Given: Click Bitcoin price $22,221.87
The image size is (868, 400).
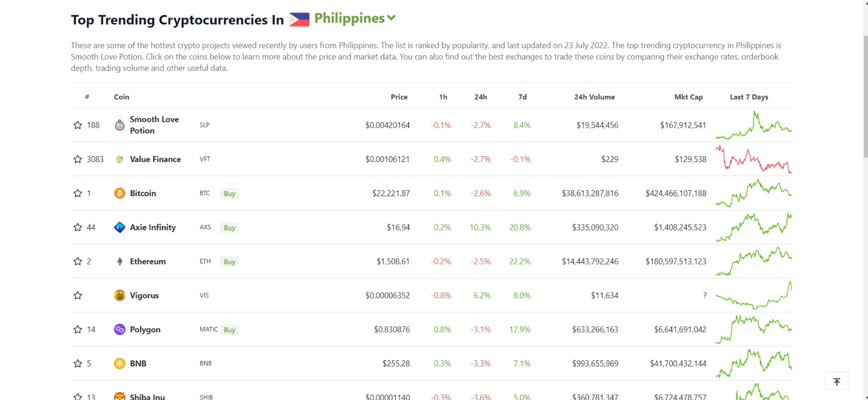Looking at the screenshot, I should (391, 193).
